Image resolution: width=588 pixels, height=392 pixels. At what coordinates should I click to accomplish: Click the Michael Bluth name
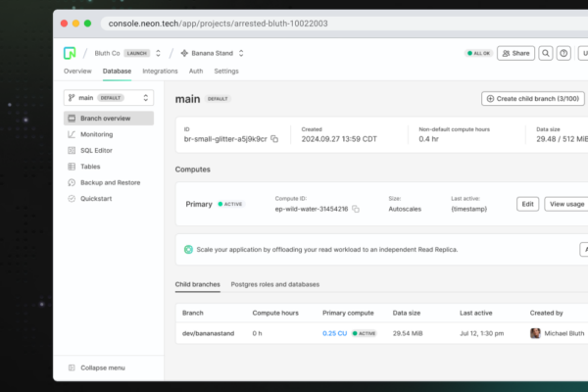tap(564, 333)
